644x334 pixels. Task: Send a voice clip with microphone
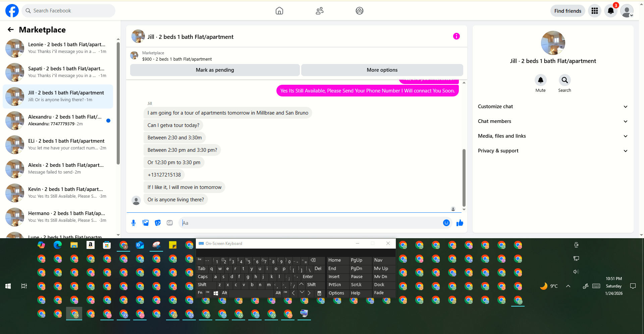(x=133, y=223)
